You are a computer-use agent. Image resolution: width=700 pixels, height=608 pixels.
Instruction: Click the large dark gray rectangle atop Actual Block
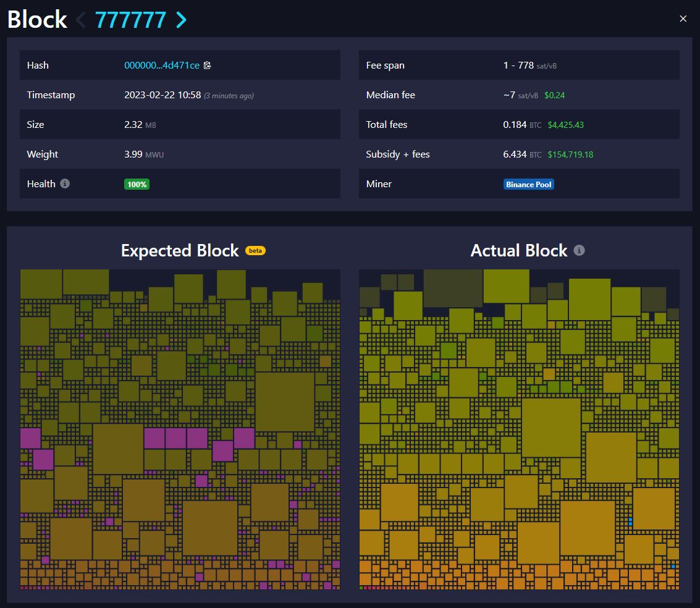pyautogui.click(x=453, y=288)
